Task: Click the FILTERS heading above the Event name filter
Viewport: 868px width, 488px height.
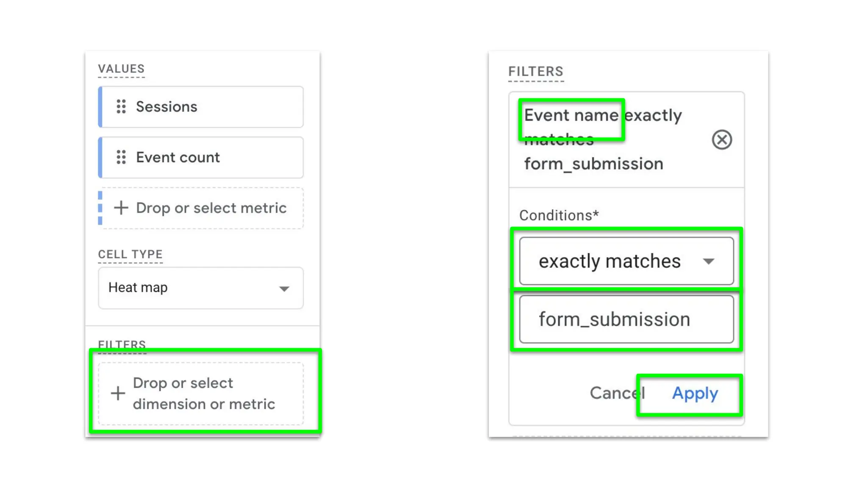Action: click(536, 71)
